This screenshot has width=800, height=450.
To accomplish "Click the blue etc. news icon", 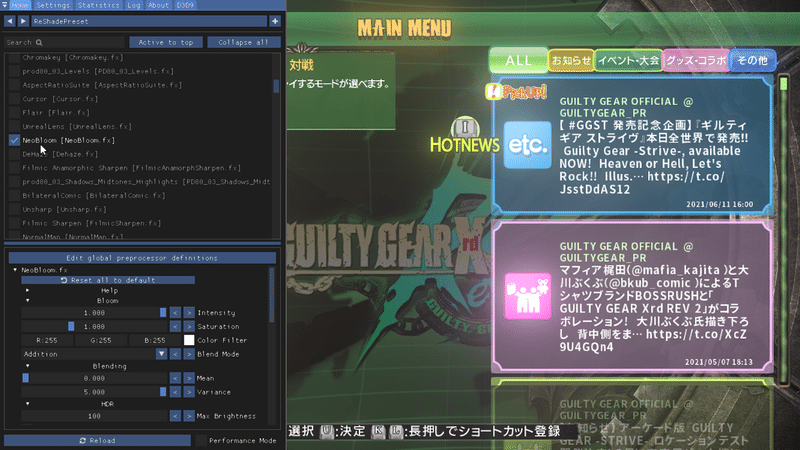I will (x=528, y=145).
